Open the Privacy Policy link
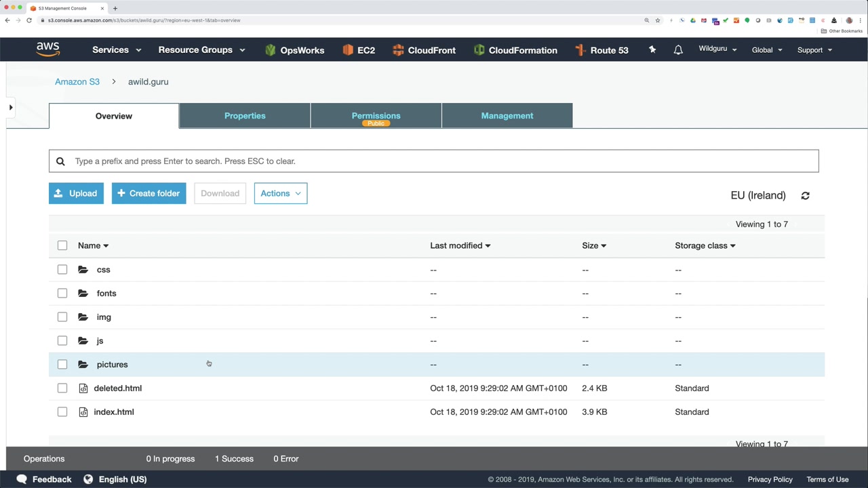 tap(770, 479)
